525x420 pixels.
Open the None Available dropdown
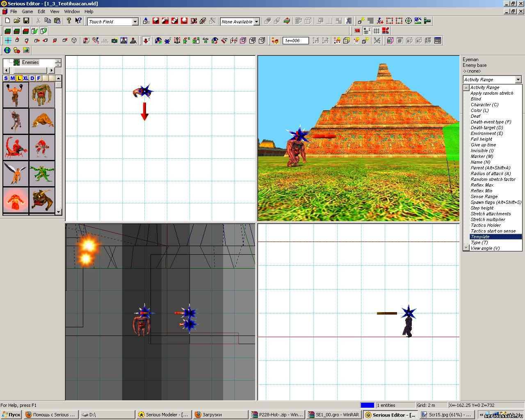257,22
